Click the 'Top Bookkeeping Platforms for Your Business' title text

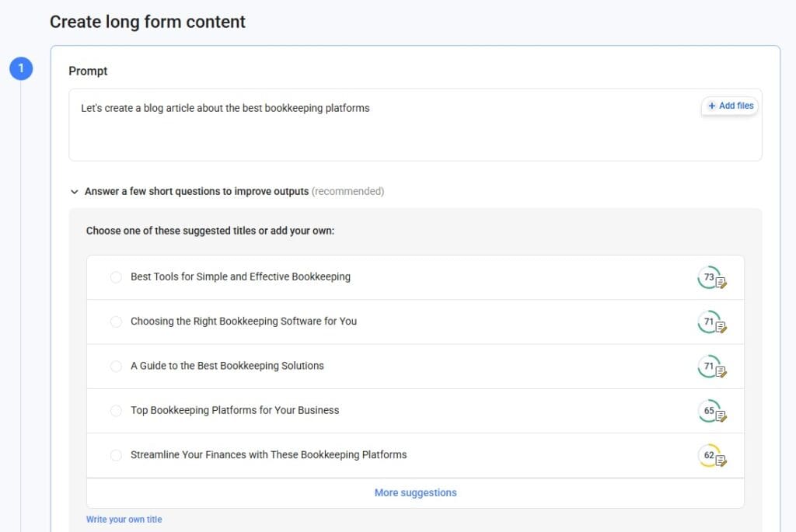(x=235, y=410)
